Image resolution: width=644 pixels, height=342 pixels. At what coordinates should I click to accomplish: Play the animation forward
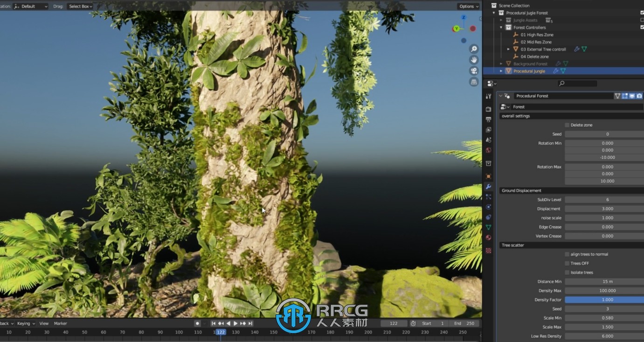235,323
